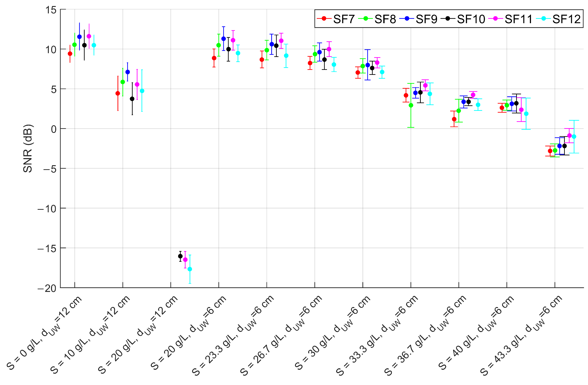Click the SF11 magenta legend marker
Screen dimensions: 588x385
pos(495,18)
